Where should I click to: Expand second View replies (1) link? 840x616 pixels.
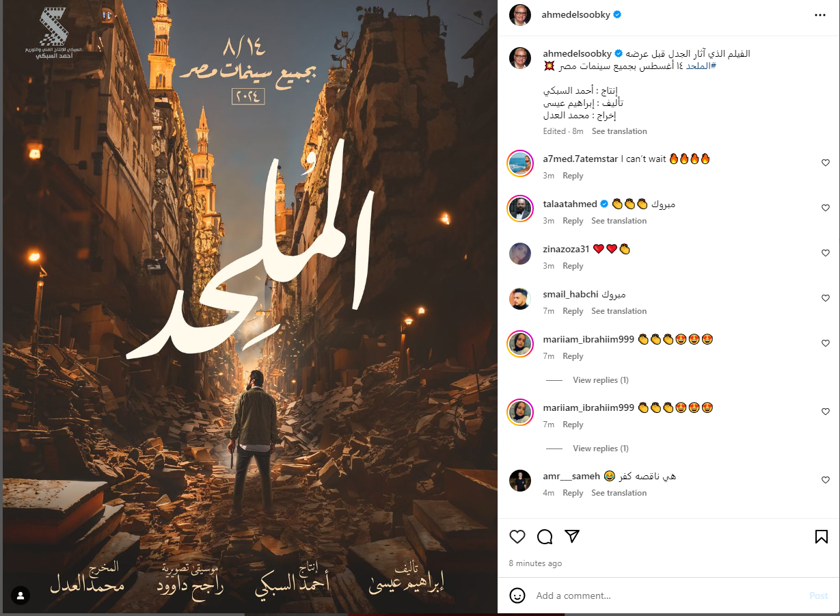(601, 448)
